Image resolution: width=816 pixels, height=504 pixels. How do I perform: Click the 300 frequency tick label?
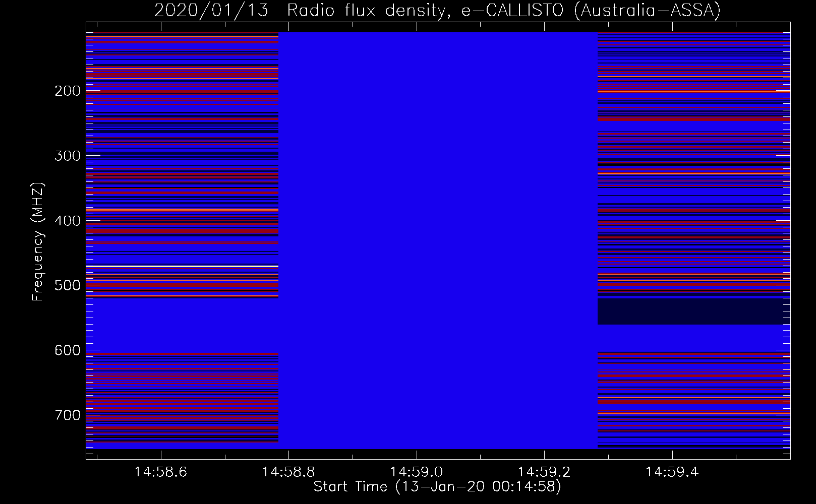(68, 156)
